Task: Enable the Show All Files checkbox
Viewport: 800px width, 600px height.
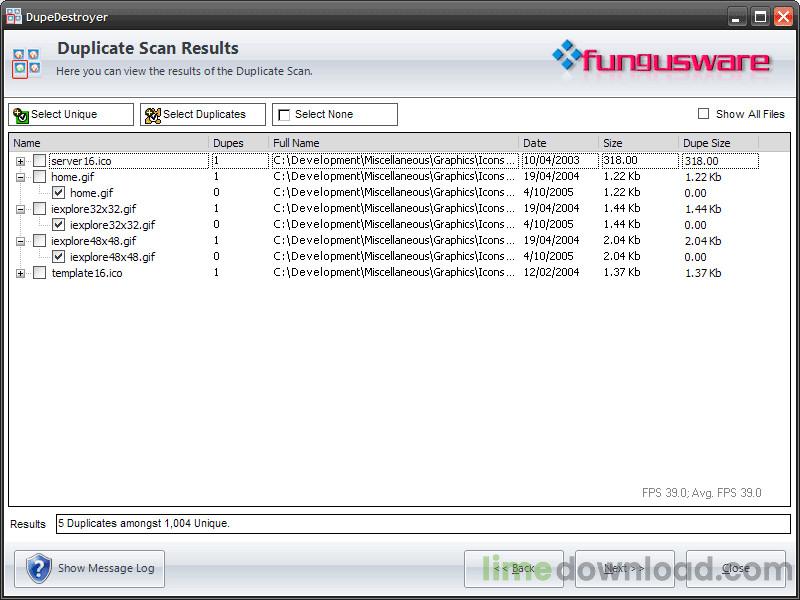Action: 703,114
